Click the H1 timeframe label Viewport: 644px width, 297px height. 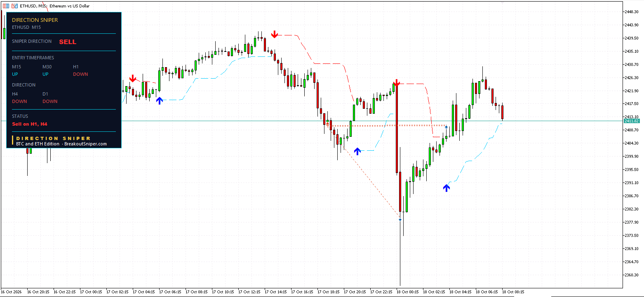coord(76,67)
